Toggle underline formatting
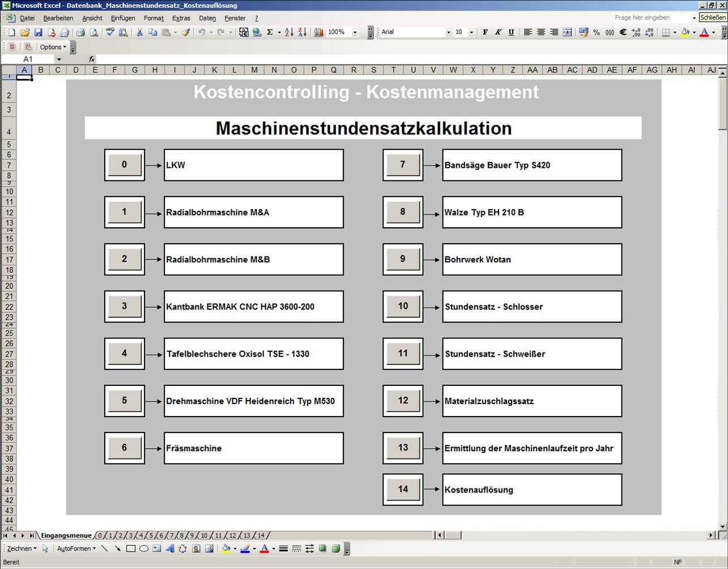The image size is (728, 569). coord(511,32)
